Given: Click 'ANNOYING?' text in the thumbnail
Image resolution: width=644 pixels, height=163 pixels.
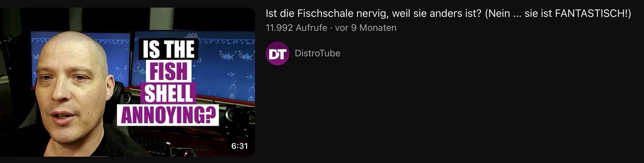Looking at the screenshot, I should point(168,115).
